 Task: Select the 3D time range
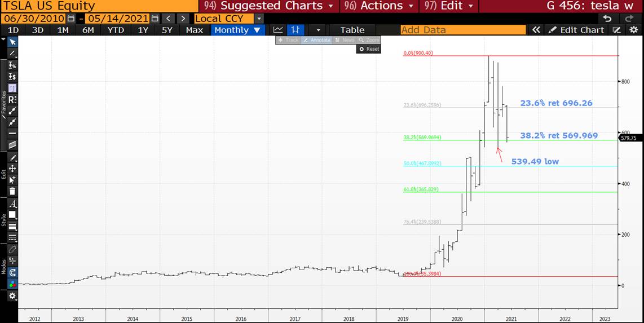tap(38, 30)
